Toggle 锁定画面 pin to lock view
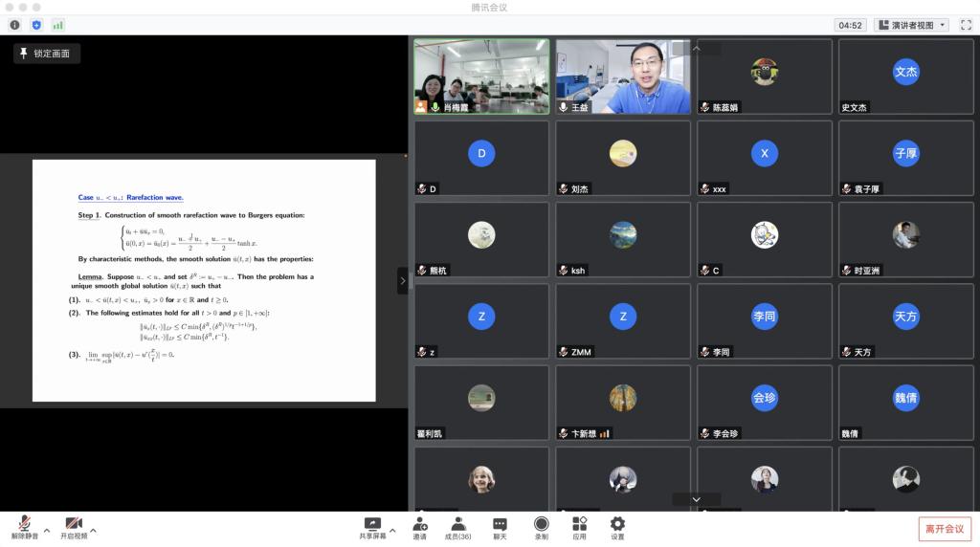This screenshot has width=980, height=547. 46,54
